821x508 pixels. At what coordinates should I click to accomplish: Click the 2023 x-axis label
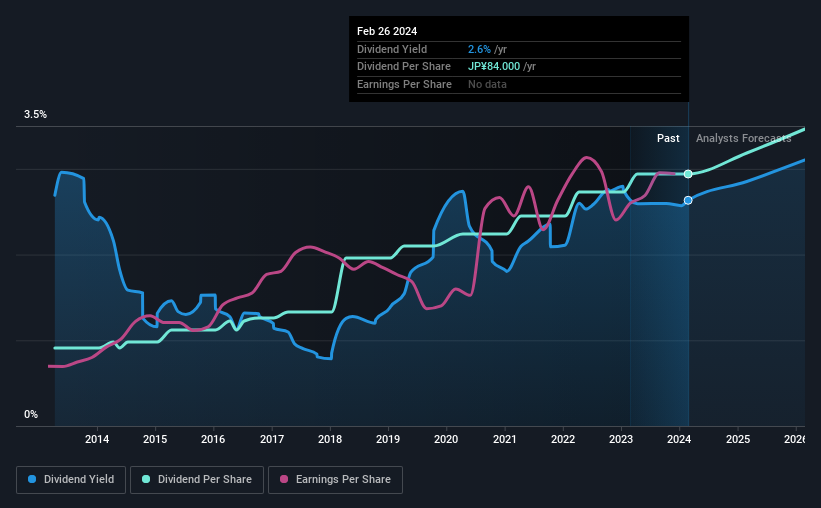pyautogui.click(x=621, y=439)
